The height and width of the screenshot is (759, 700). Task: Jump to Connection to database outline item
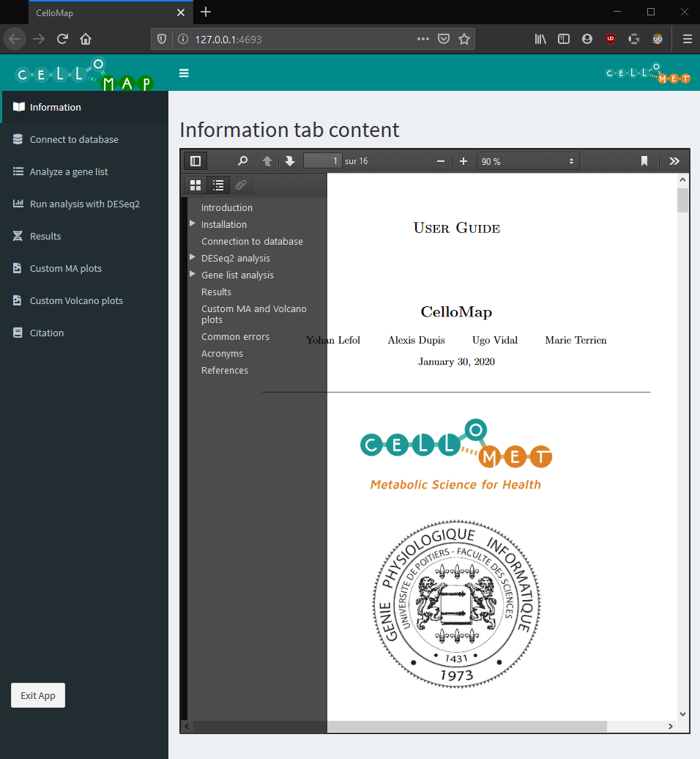pos(252,242)
